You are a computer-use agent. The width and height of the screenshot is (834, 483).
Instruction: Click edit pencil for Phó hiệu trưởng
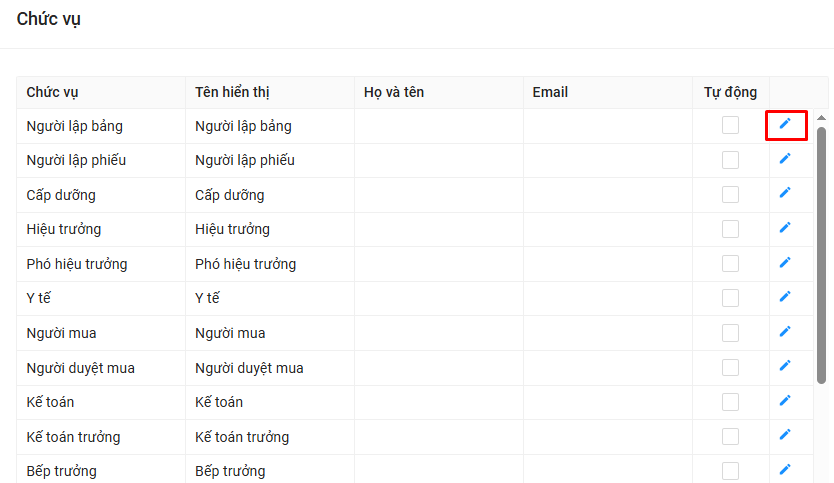[785, 262]
